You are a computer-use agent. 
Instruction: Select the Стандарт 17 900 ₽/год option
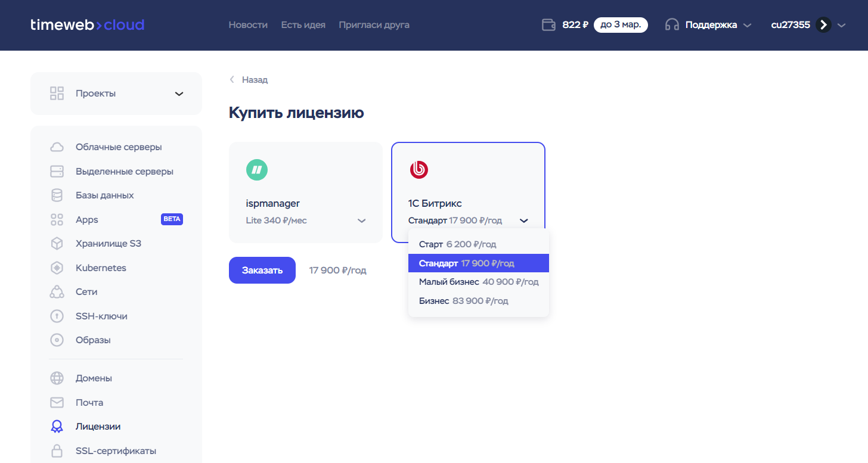[x=479, y=263]
